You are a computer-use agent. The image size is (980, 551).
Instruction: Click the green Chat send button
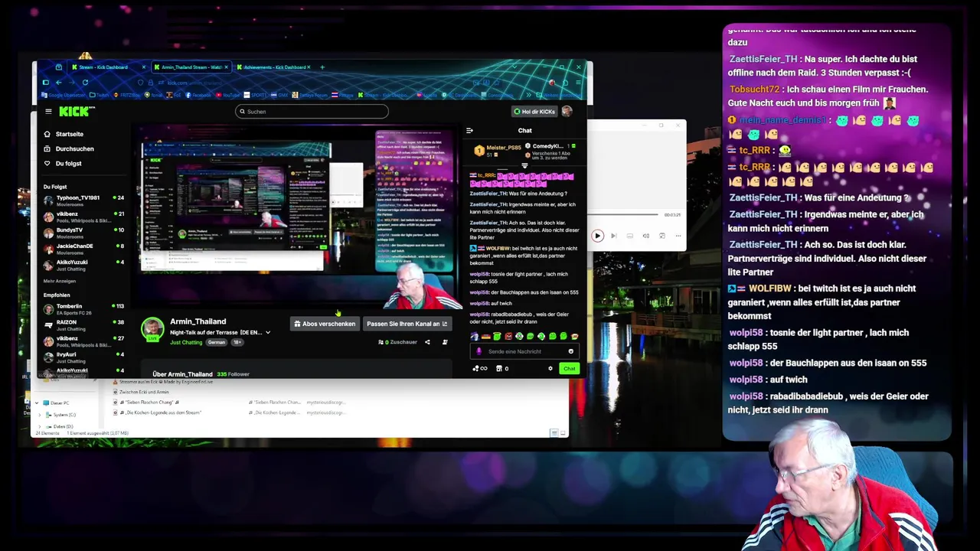pos(569,369)
